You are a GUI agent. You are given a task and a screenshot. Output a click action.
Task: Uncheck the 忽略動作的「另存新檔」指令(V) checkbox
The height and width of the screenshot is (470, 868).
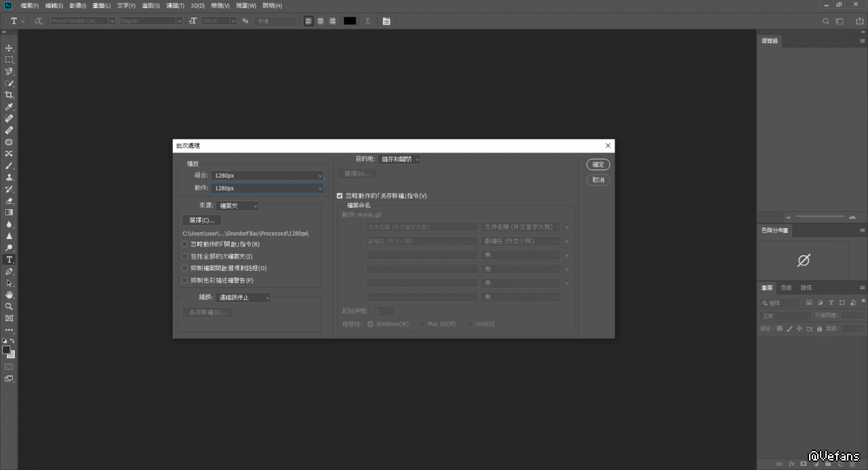point(339,196)
